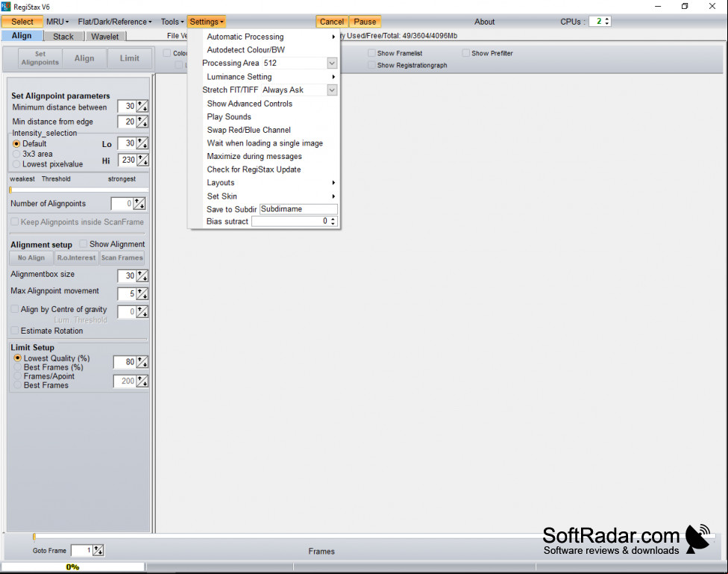Click spinner icon beside Hi intensity value
The width and height of the screenshot is (728, 574).
(142, 160)
